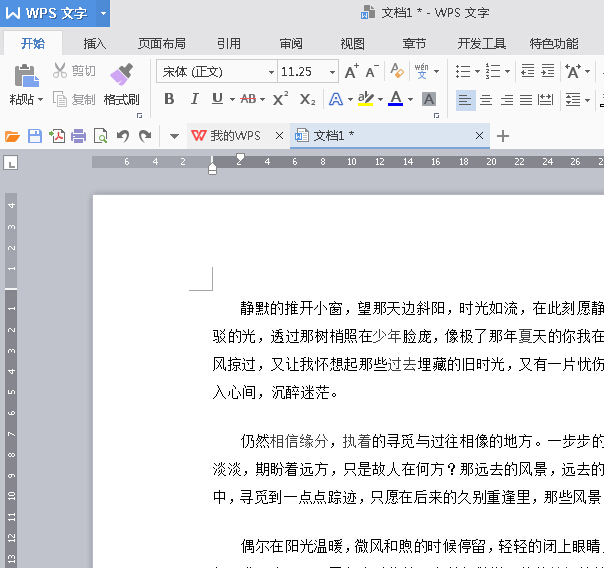
Task: Export document to PDF icon
Action: [x=57, y=136]
